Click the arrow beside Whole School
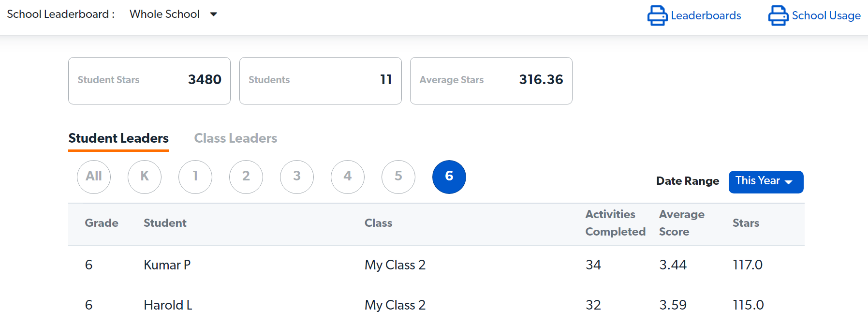This screenshot has width=868, height=326. click(x=213, y=15)
